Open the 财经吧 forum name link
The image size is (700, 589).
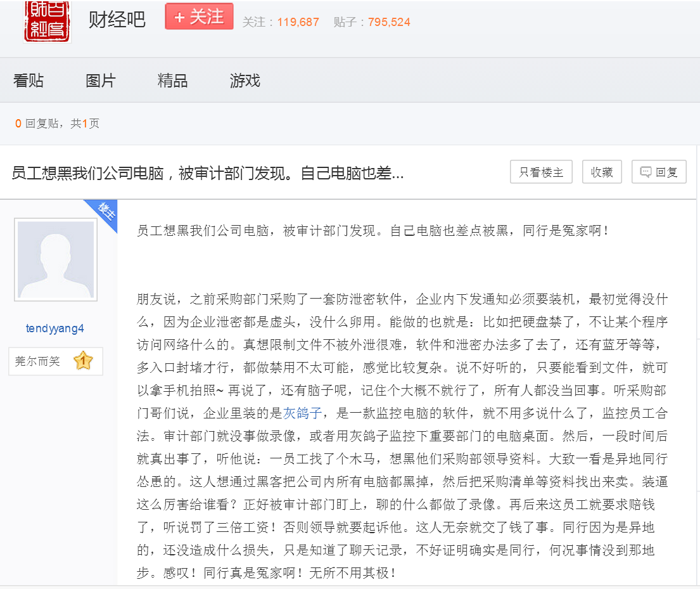click(117, 20)
